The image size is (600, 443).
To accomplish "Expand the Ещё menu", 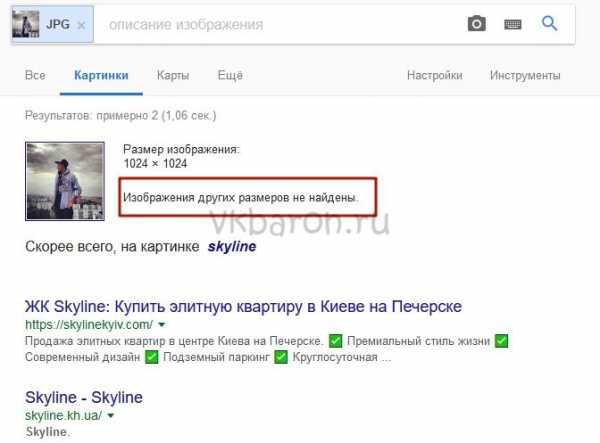I will [230, 75].
